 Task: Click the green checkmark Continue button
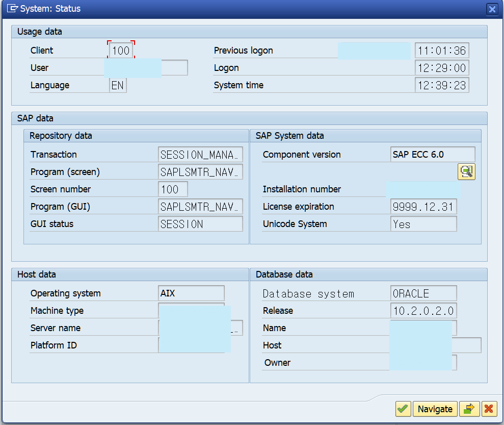click(x=403, y=409)
